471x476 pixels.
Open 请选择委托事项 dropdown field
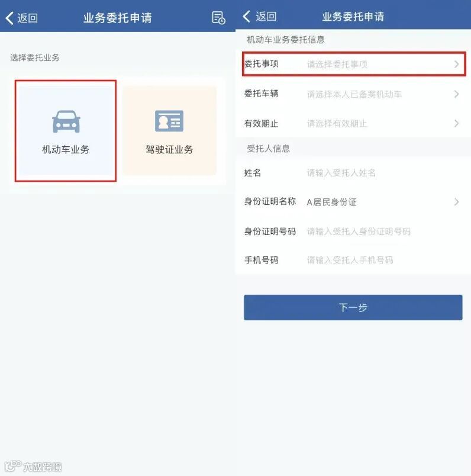(337, 65)
